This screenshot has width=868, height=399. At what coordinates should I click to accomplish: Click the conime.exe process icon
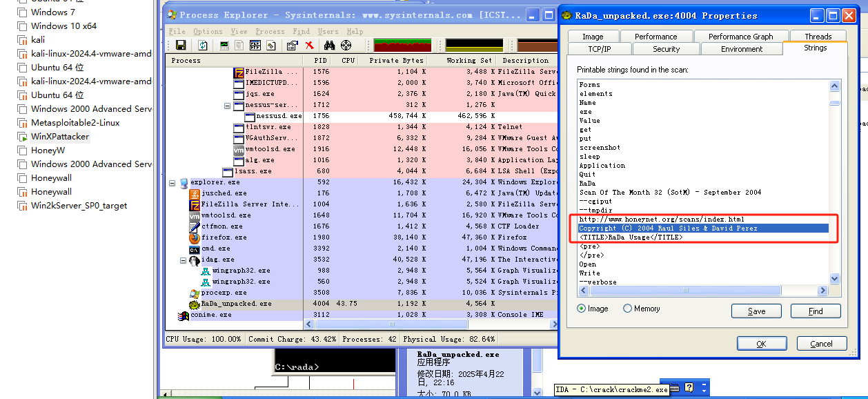tap(184, 315)
